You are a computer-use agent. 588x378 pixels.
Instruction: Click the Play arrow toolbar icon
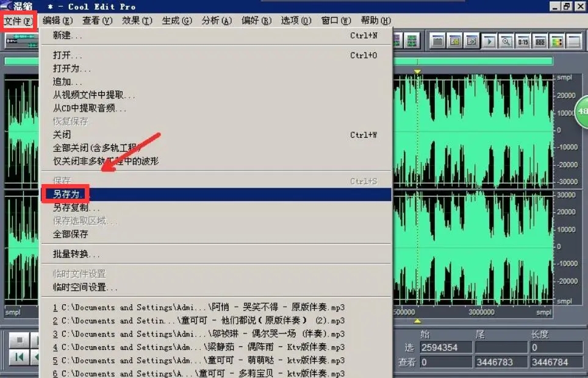[490, 41]
